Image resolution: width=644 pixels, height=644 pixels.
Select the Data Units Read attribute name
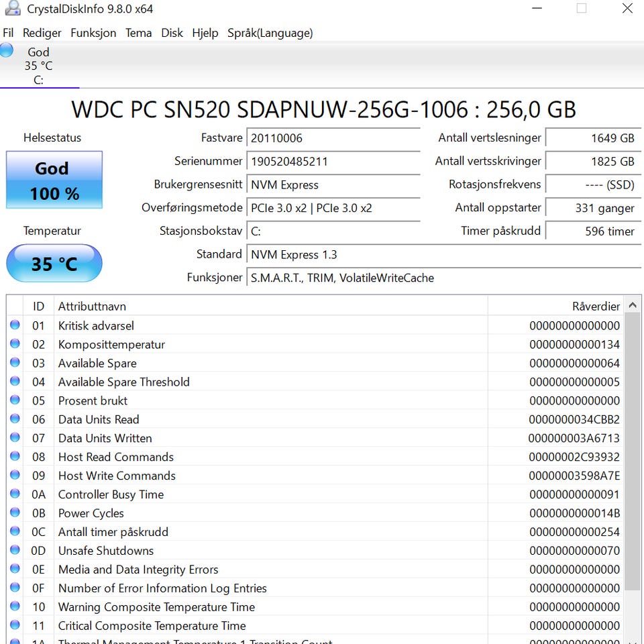[99, 419]
